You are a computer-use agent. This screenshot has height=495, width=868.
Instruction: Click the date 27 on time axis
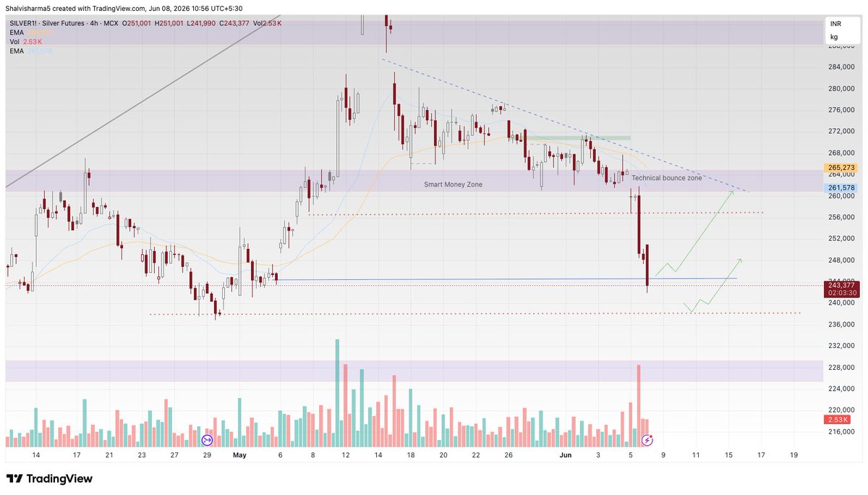point(174,455)
